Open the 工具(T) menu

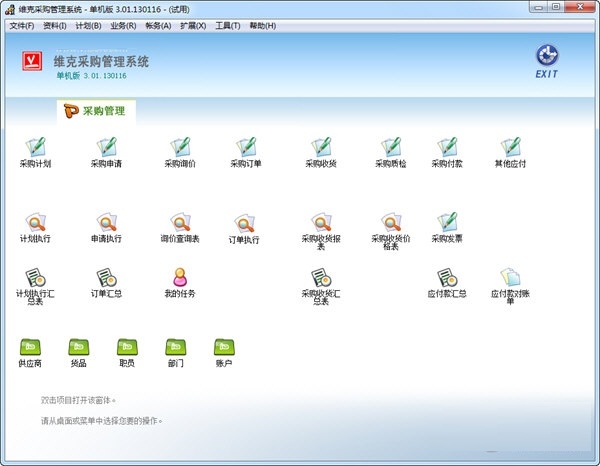[228, 26]
